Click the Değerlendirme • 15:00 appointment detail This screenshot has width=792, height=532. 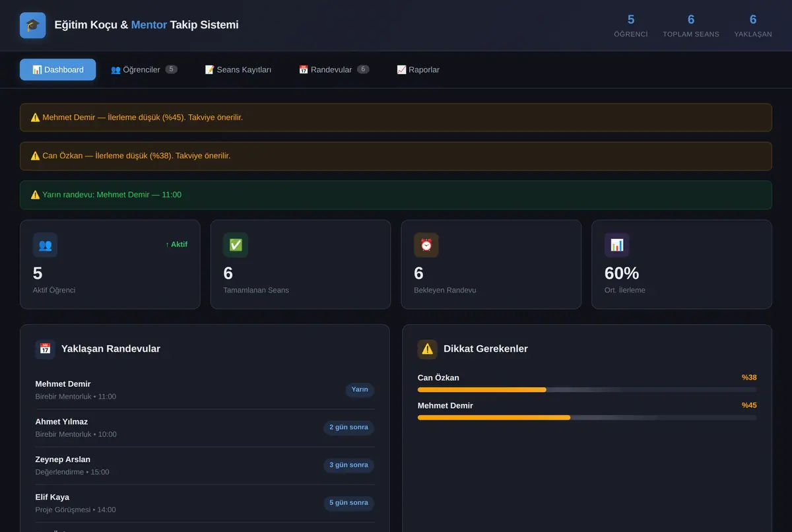pos(73,472)
